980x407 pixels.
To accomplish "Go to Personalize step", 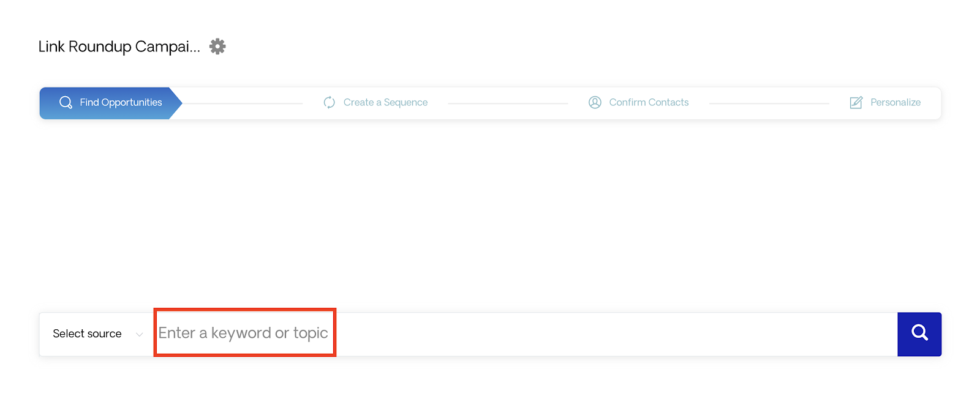I will (x=886, y=103).
